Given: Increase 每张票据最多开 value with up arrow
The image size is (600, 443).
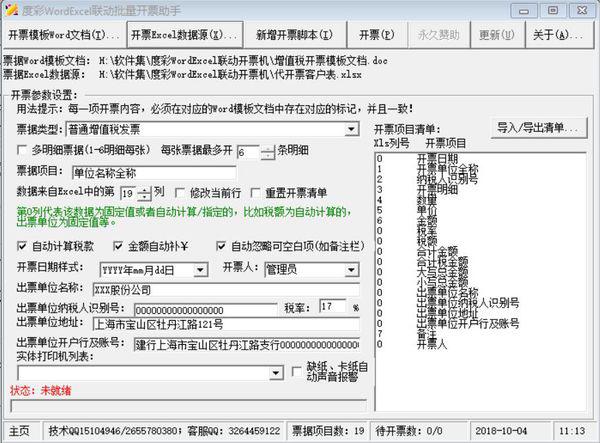Looking at the screenshot, I should coord(268,149).
